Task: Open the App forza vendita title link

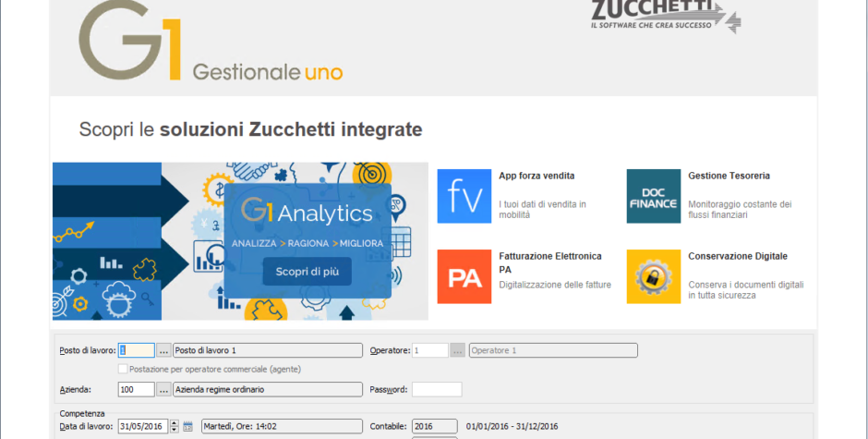Action: [536, 176]
